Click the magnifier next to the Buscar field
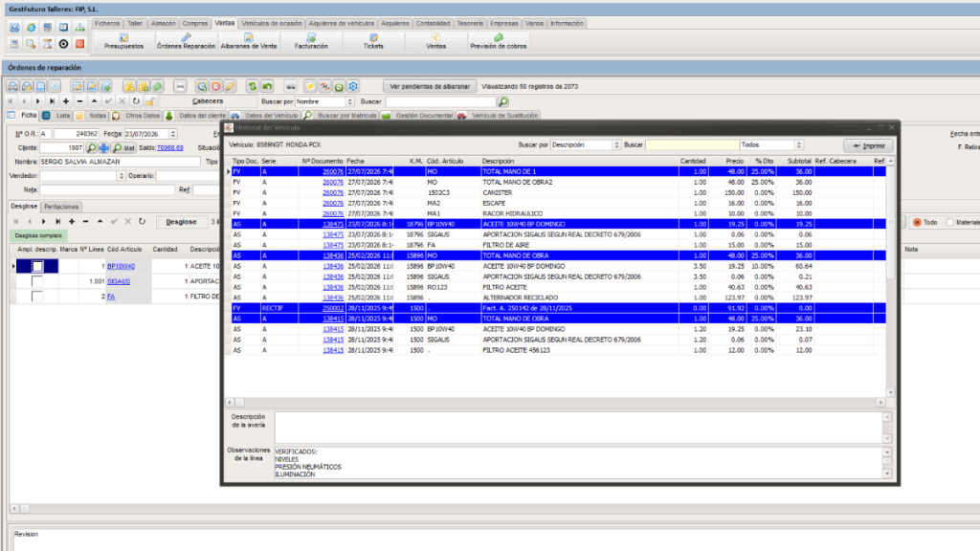Viewport: 980px width, 551px height. pyautogui.click(x=503, y=101)
